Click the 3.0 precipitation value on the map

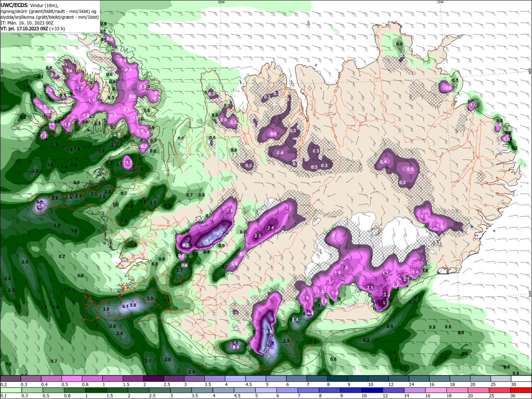coord(150,298)
